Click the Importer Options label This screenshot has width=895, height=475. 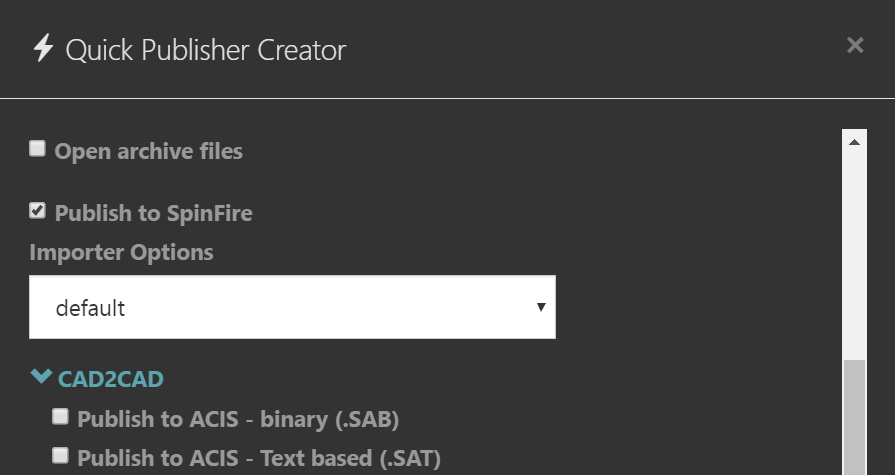[x=122, y=252]
